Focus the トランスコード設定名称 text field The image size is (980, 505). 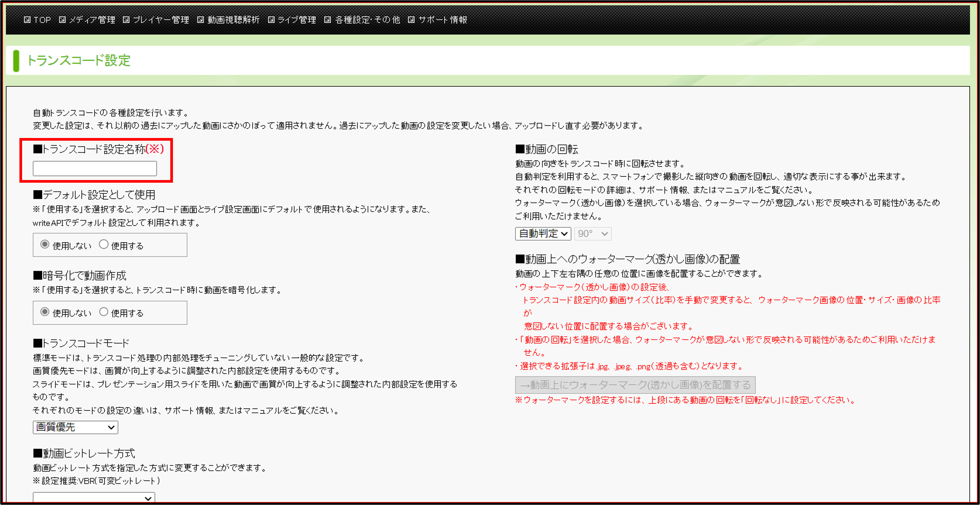[x=95, y=168]
